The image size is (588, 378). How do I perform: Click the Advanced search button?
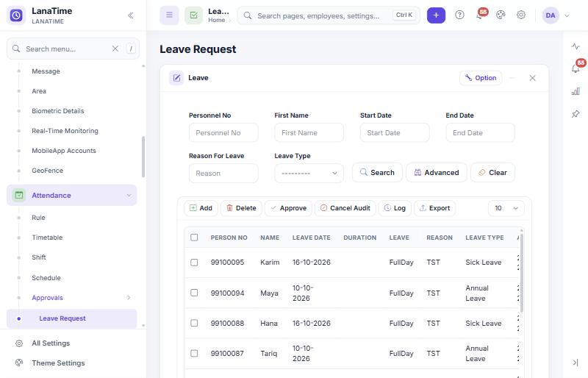(x=437, y=173)
